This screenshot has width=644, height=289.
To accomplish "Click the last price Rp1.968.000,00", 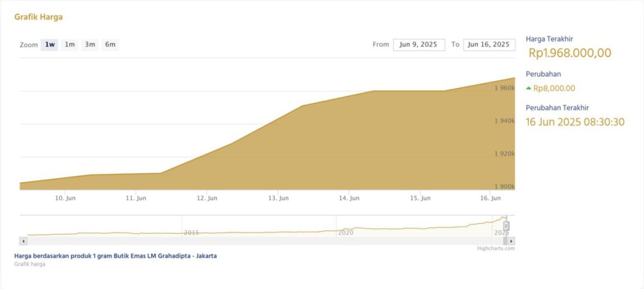I will click(570, 53).
